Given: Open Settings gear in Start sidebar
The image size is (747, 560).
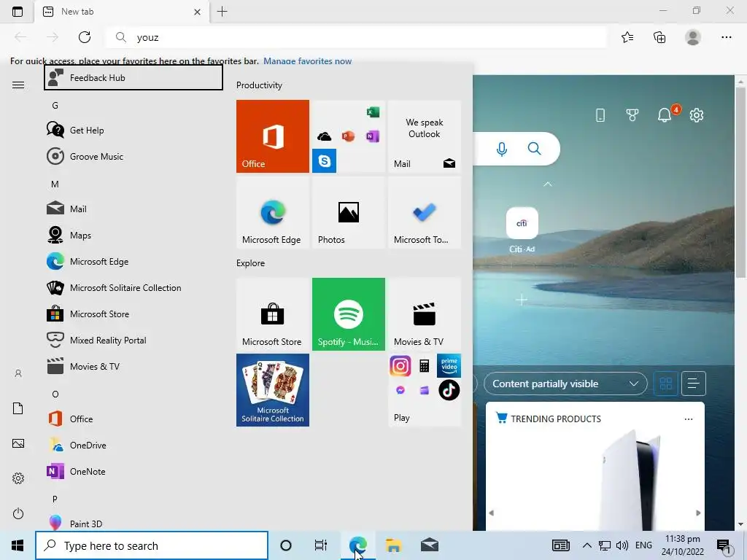Looking at the screenshot, I should pos(18,478).
